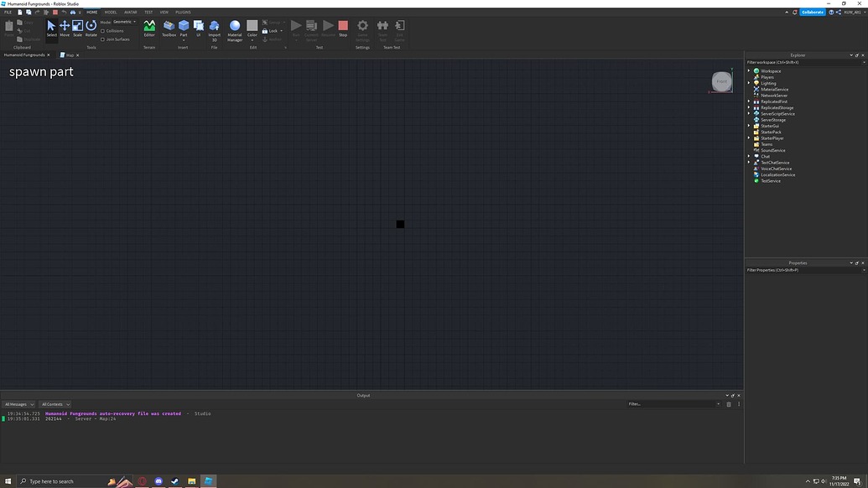Image resolution: width=868 pixels, height=488 pixels.
Task: Expand the Workspace tree item
Action: pos(748,70)
